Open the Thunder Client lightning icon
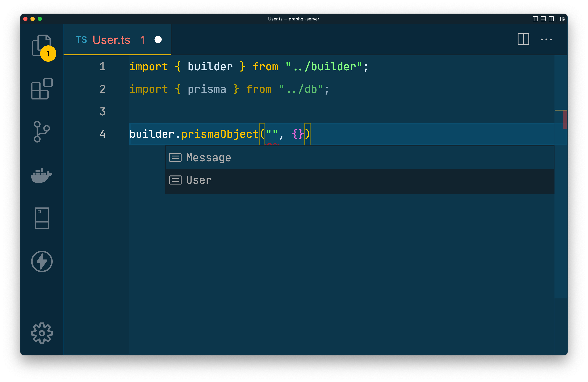Image resolution: width=588 pixels, height=382 pixels. [x=42, y=261]
